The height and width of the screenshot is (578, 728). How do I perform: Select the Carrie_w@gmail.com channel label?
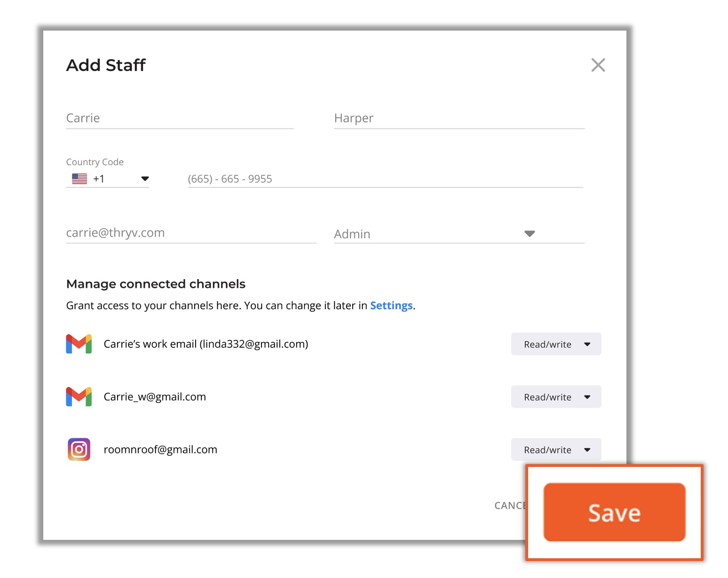point(155,397)
